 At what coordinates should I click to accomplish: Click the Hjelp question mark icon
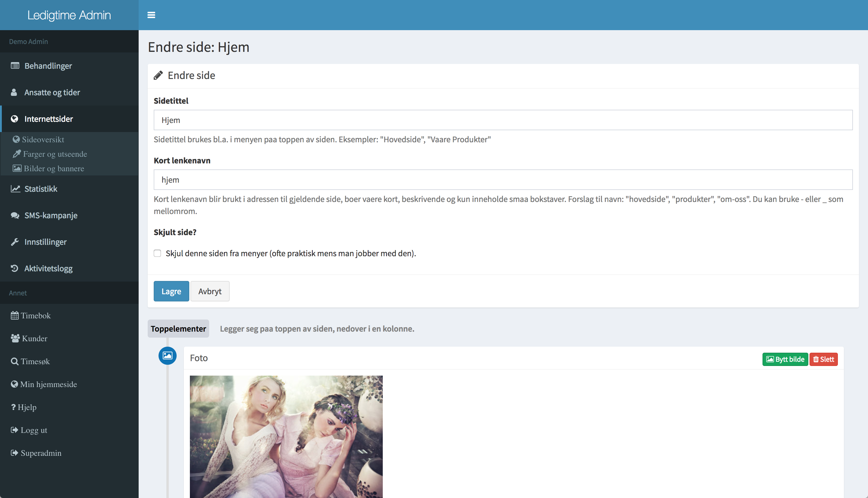click(13, 407)
